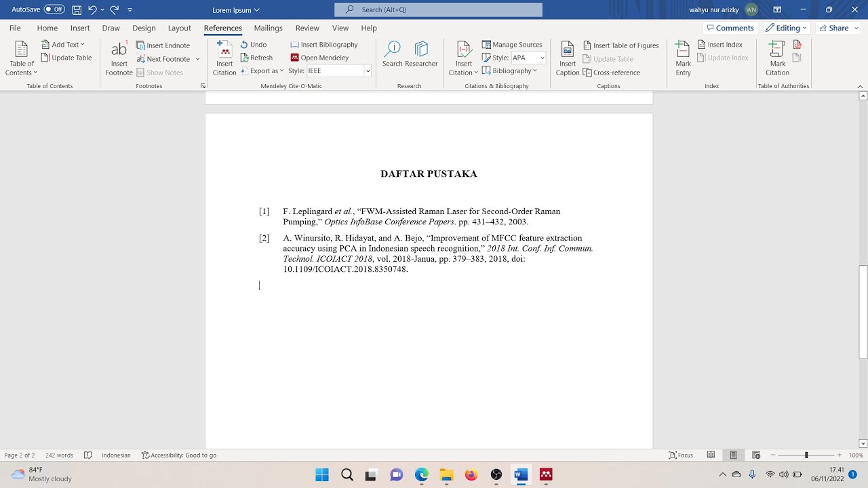
Task: Click the Undo arrow in title bar
Action: pyautogui.click(x=92, y=10)
